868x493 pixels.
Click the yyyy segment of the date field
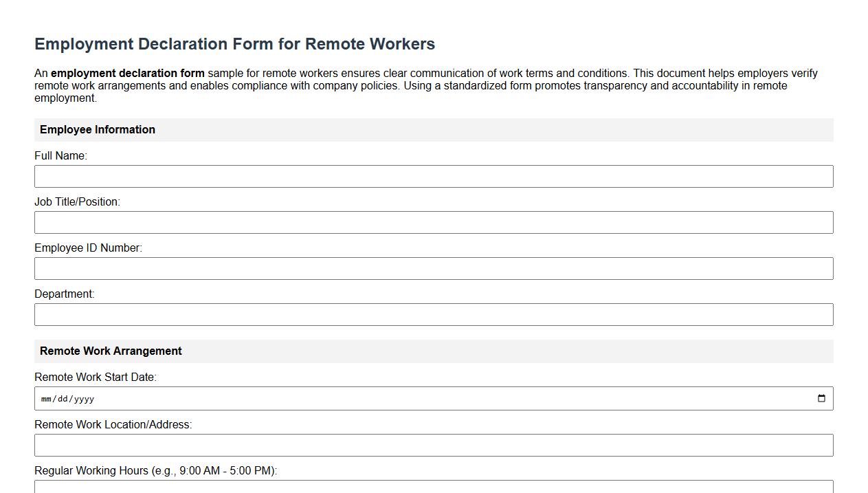coord(82,398)
